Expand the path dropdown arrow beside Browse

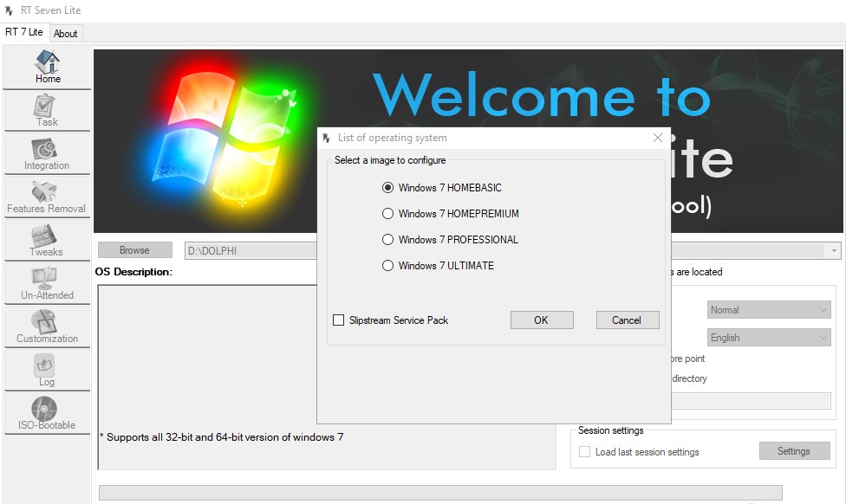tap(834, 250)
